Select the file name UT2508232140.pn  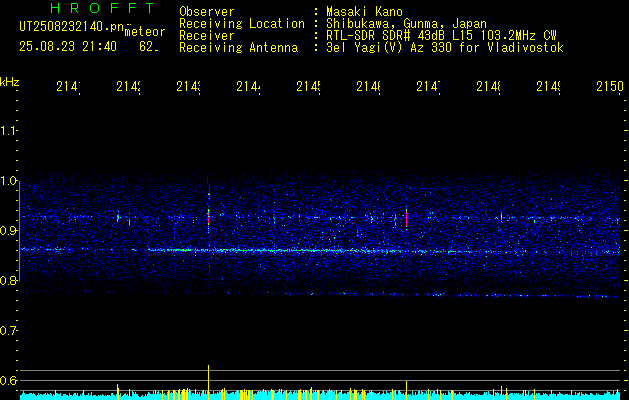point(72,27)
